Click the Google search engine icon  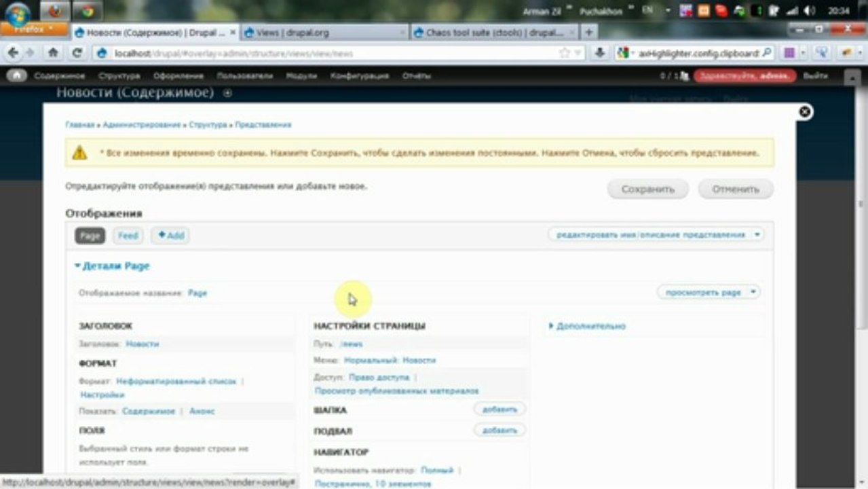[624, 53]
